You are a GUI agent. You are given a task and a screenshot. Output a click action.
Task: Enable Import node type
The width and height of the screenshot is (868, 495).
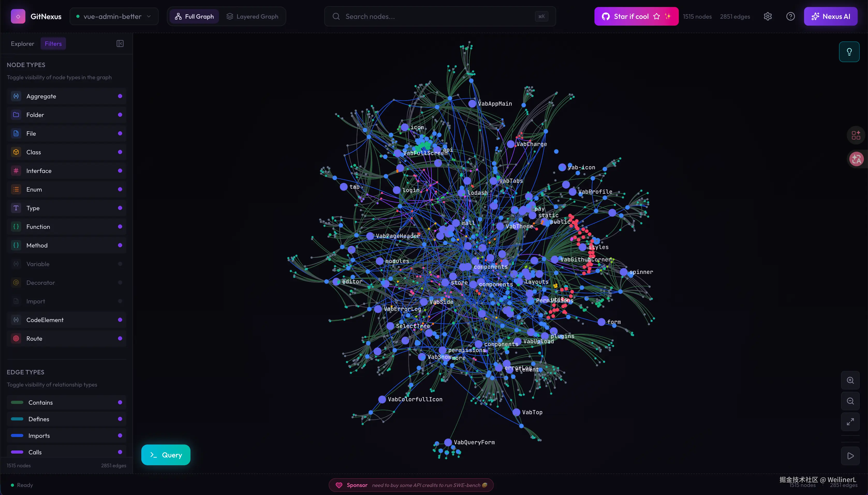point(66,301)
